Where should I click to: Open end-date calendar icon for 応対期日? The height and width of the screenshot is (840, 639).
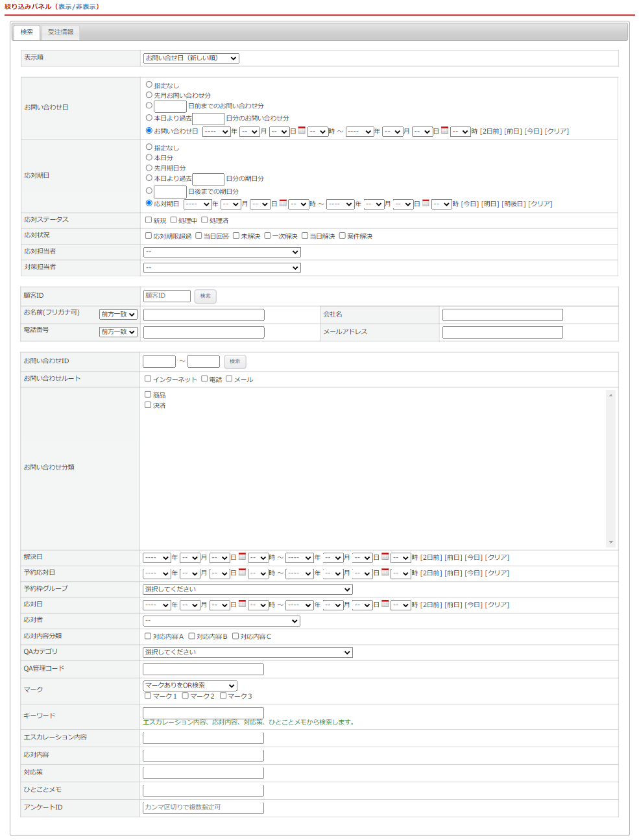pos(426,203)
